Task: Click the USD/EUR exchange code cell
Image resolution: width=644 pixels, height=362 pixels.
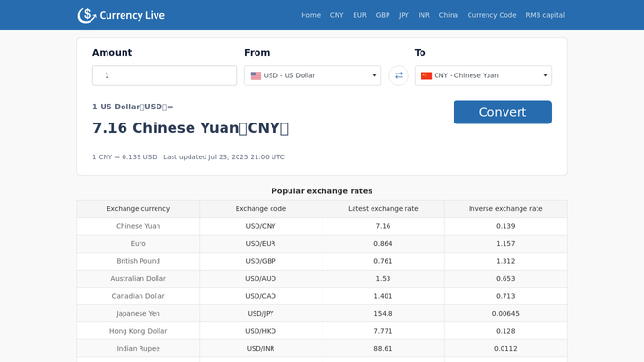Action: click(260, 244)
